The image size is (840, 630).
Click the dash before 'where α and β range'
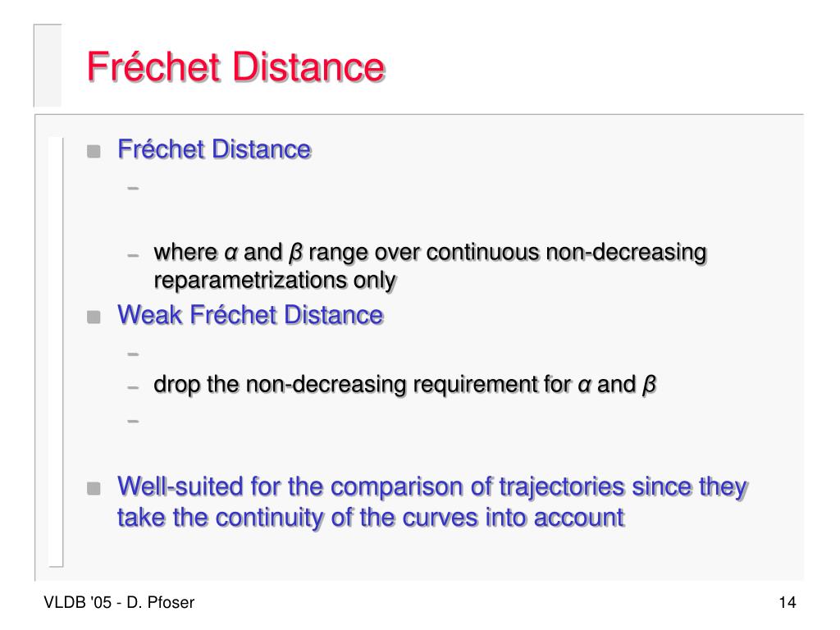click(134, 256)
